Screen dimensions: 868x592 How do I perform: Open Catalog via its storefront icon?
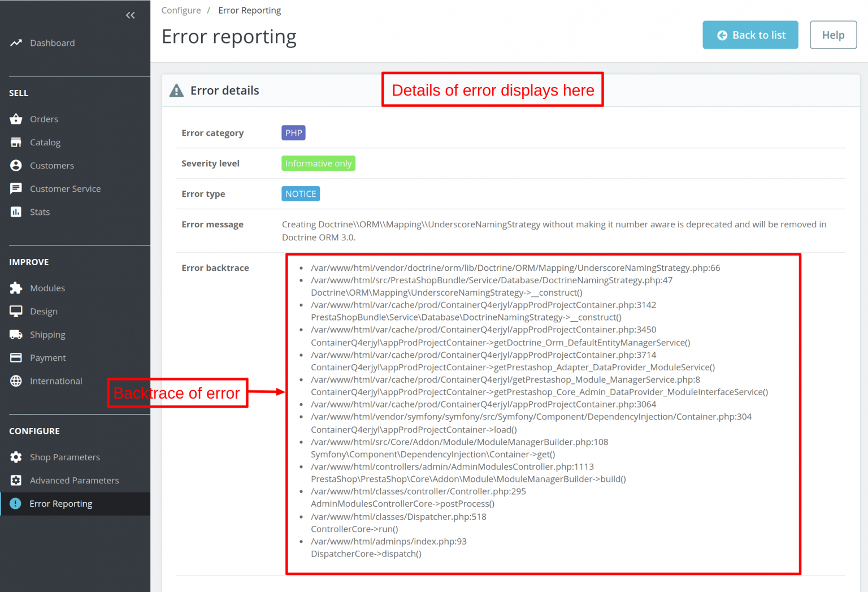[x=16, y=142]
